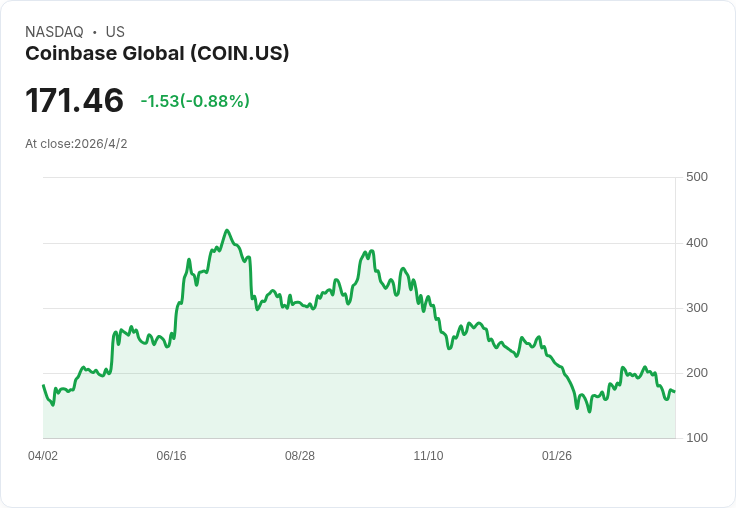736x508 pixels.
Task: Click the 100 price axis label
Action: pyautogui.click(x=697, y=438)
